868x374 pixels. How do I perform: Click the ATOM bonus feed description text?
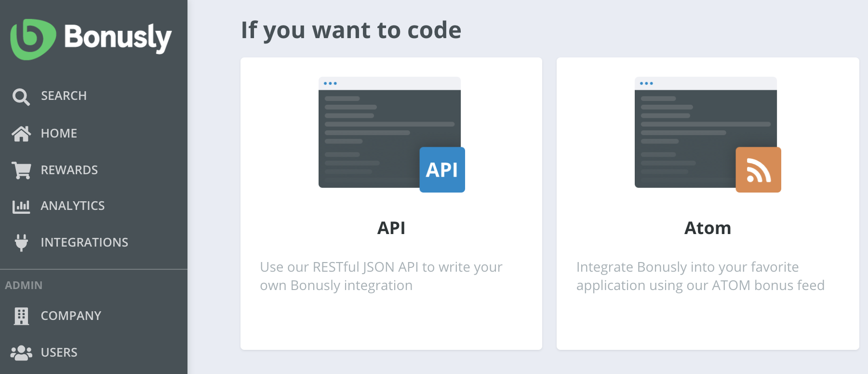[x=700, y=276]
